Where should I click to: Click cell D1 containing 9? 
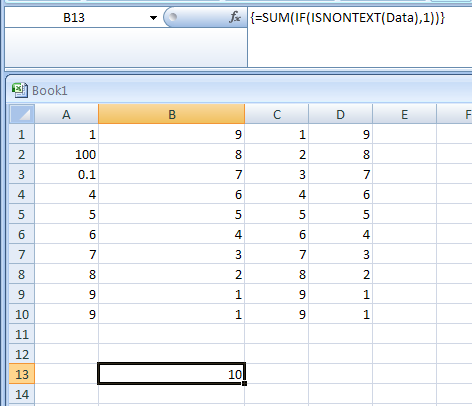[x=341, y=134]
